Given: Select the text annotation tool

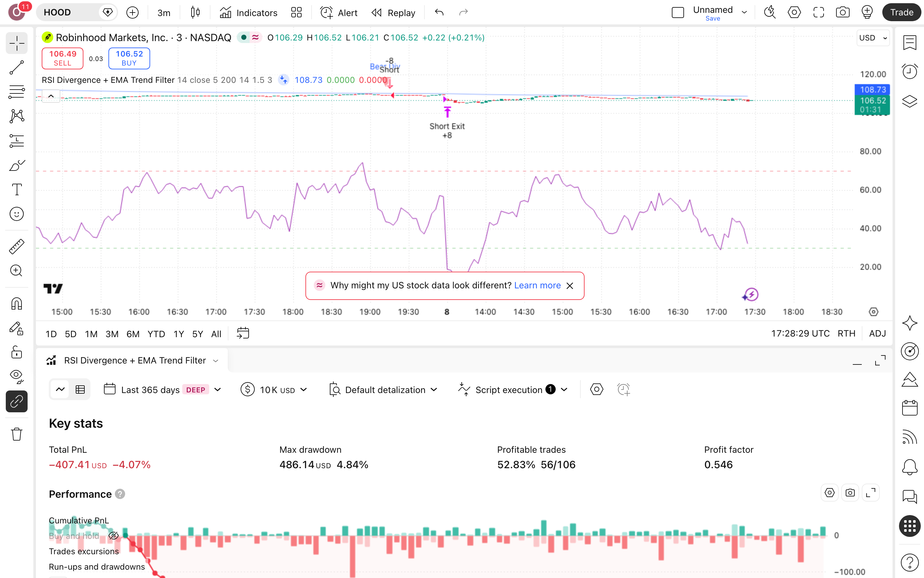Looking at the screenshot, I should 16,189.
